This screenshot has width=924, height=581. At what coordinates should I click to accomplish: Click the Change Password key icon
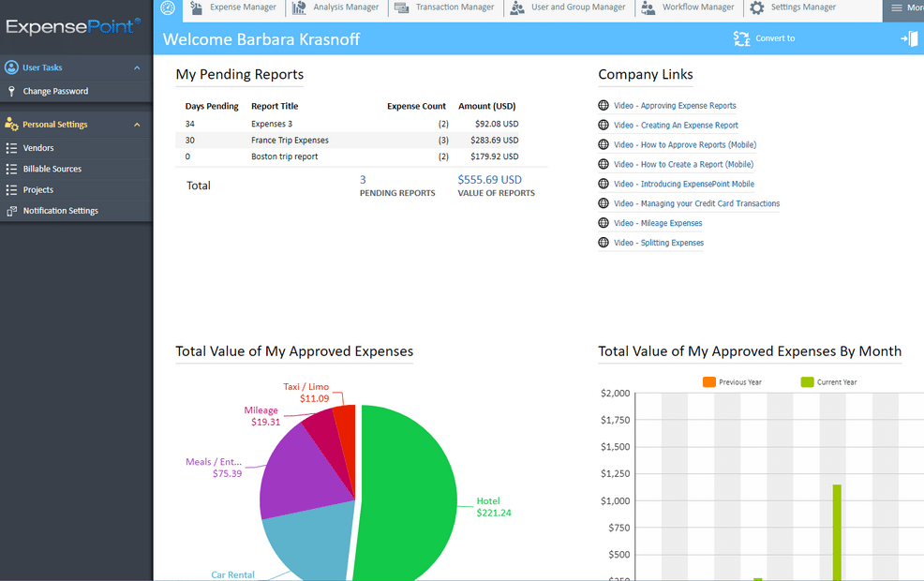click(x=11, y=91)
